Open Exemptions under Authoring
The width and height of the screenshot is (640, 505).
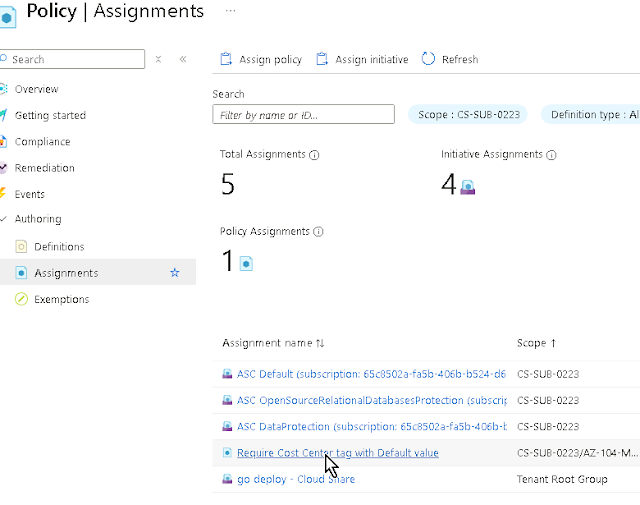(62, 299)
